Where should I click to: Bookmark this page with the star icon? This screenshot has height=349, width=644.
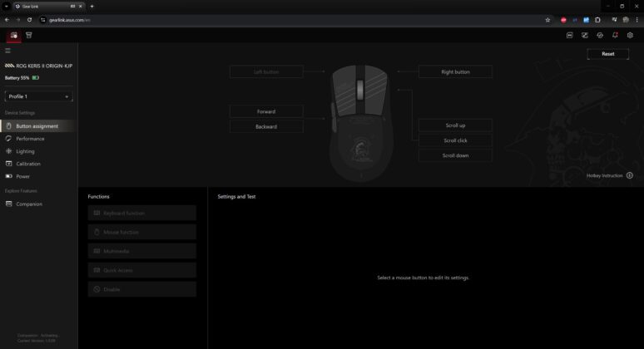[547, 20]
